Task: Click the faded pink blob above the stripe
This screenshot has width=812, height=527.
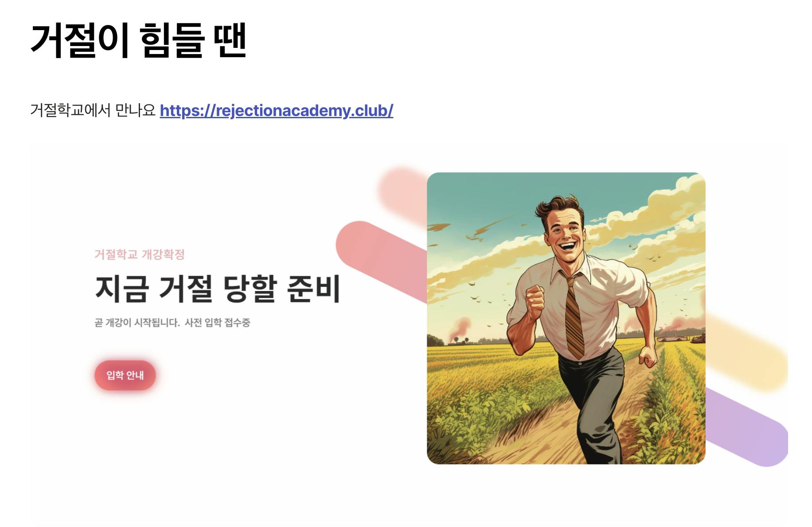Action: click(402, 194)
